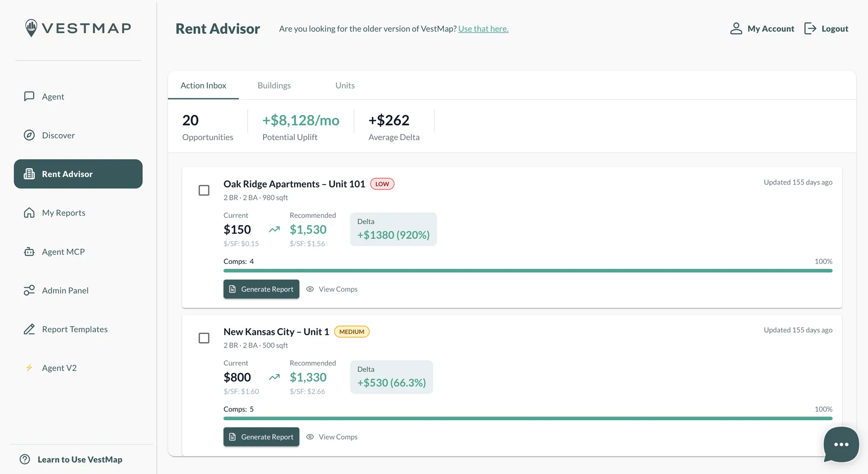
Task: Click the Delta +$1380 (920%) box
Action: [x=393, y=229]
